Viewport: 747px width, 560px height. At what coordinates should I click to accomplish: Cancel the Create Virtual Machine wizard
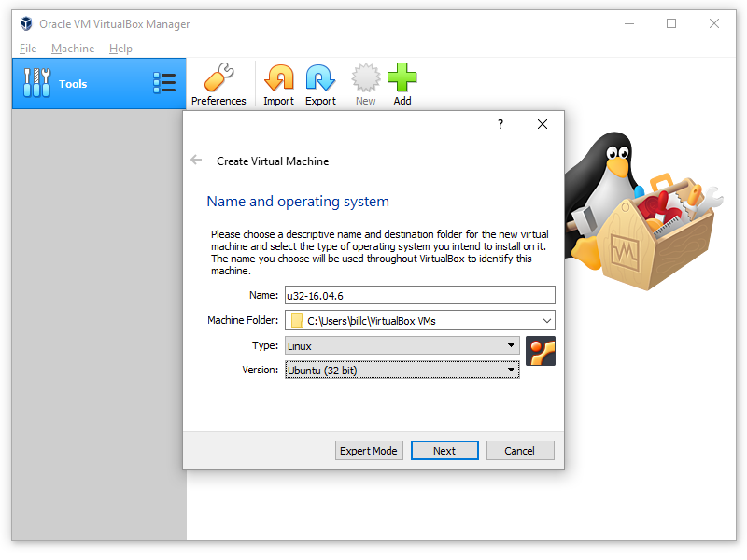[x=520, y=451]
